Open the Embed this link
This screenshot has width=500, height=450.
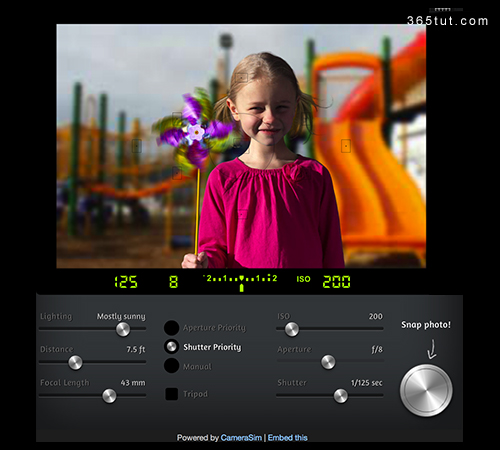[287, 438]
